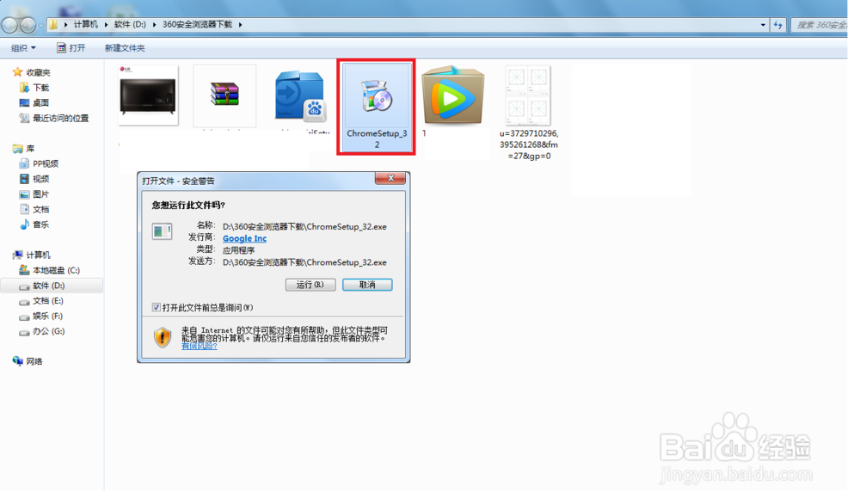Click the search box for 360安全浏览器下载

820,25
